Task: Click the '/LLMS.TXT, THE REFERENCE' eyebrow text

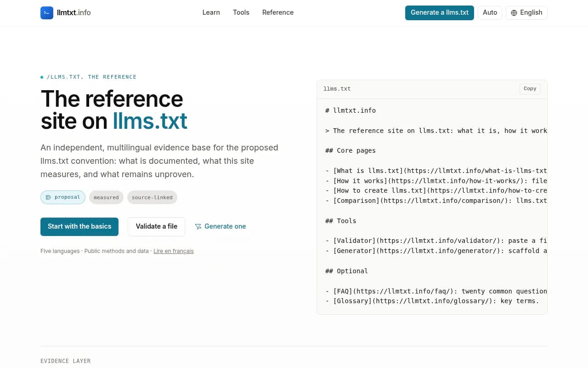Action: (91, 77)
